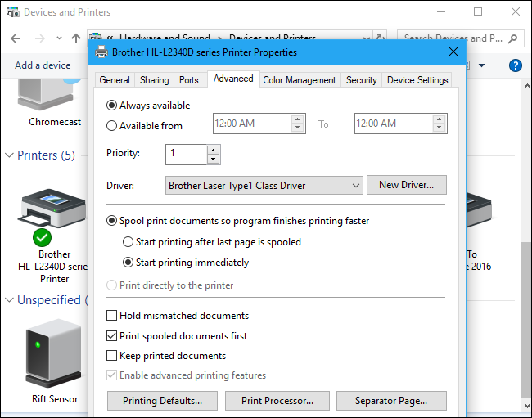Enable Hold mismatched documents checkbox
Viewport: 532px width, 418px height.
tap(112, 316)
